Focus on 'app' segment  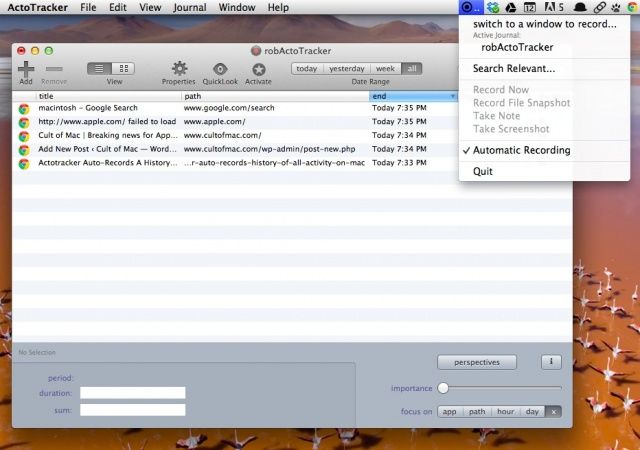tap(449, 412)
